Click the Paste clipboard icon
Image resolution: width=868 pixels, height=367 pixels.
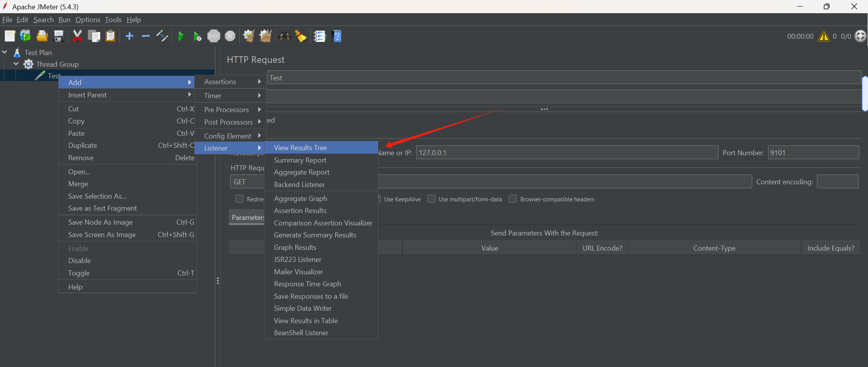point(110,36)
